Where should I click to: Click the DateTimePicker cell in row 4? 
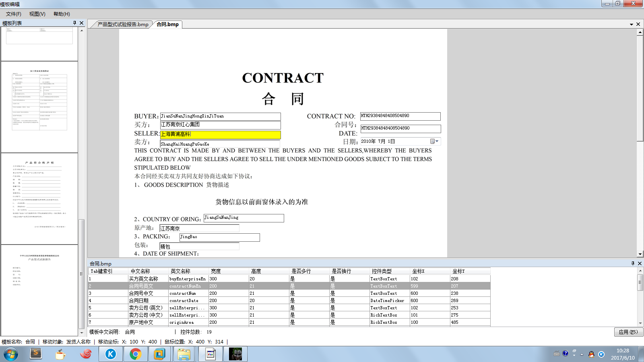coord(390,300)
